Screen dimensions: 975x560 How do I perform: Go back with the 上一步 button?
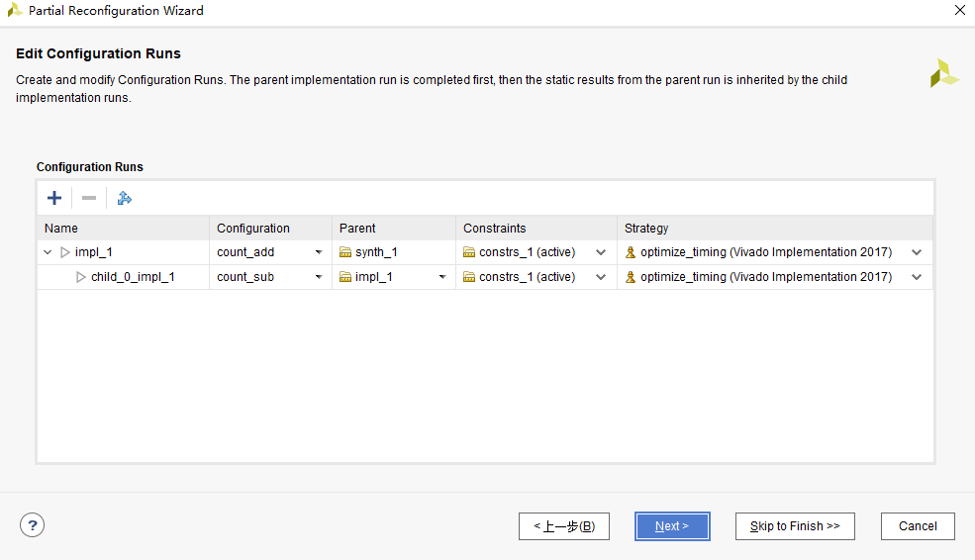(x=564, y=526)
